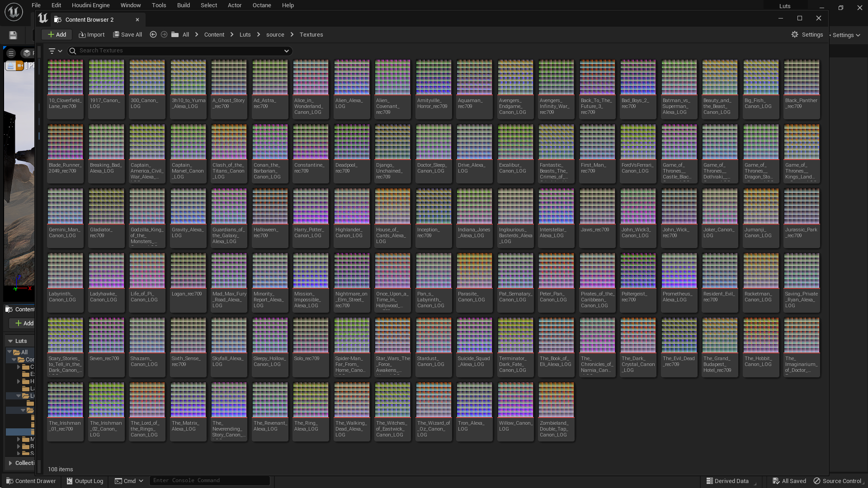Go forward with the history forward arrow
The height and width of the screenshot is (488, 868).
(x=164, y=34)
